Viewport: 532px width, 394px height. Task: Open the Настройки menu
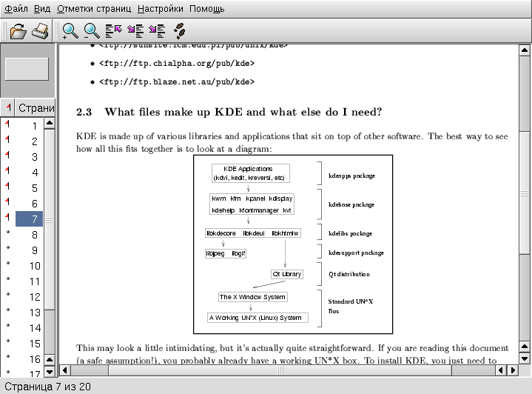[x=161, y=9]
